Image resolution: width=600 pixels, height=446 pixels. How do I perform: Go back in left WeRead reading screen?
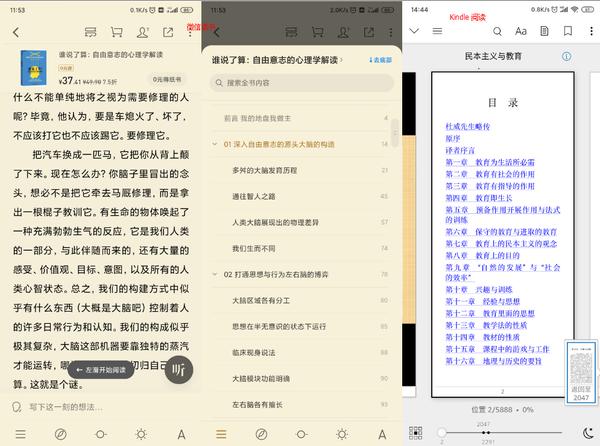tap(16, 32)
